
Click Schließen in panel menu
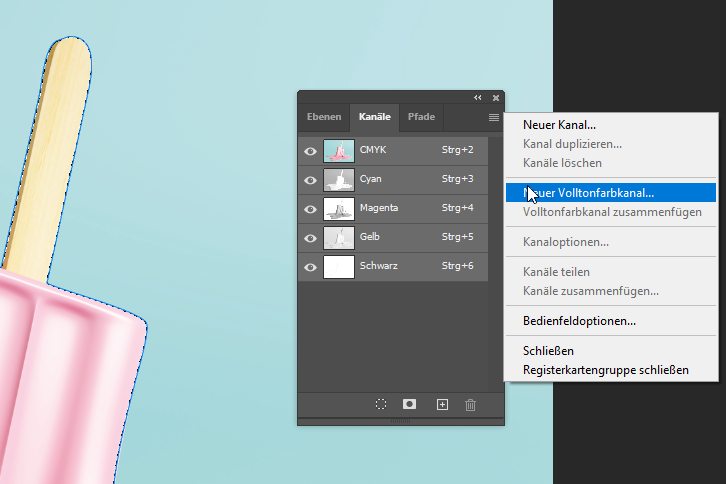point(548,351)
